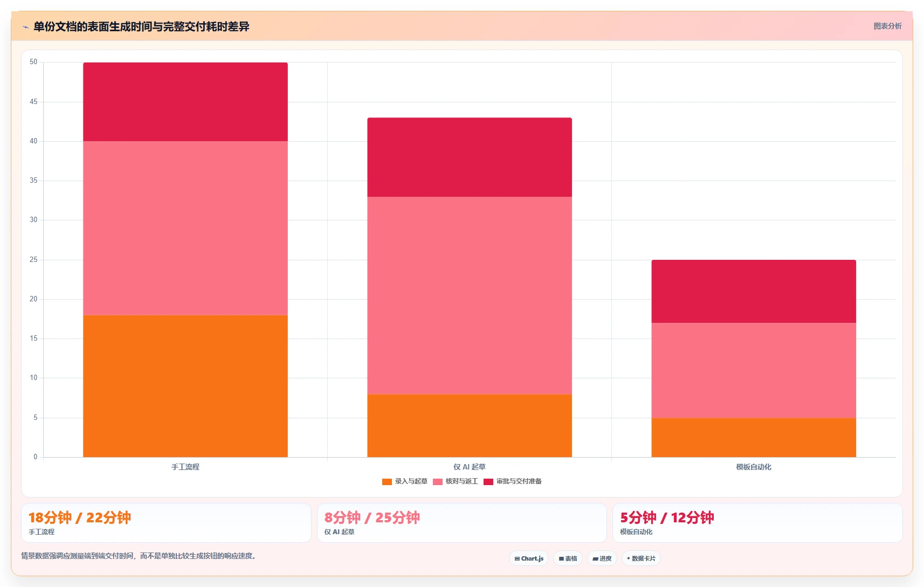
Task: Click the pink segment of the 仅 AI 起草 bar
Action: [x=470, y=295]
